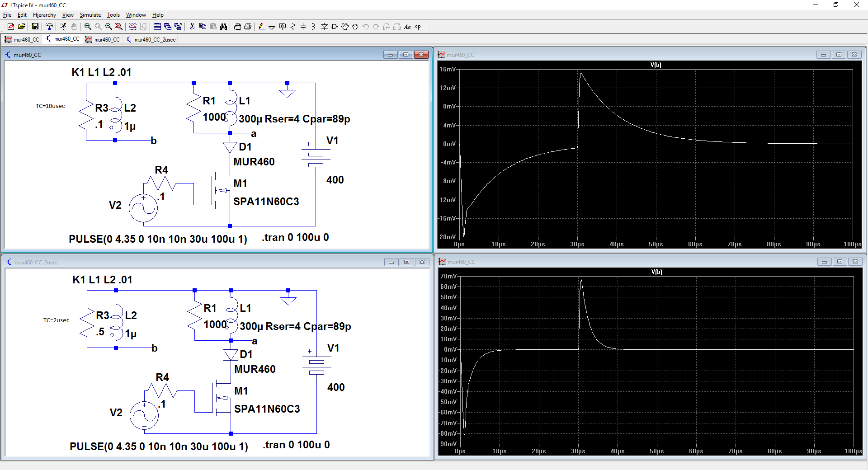Image resolution: width=868 pixels, height=470 pixels.
Task: Select the Capacitor component tool
Action: [x=303, y=27]
